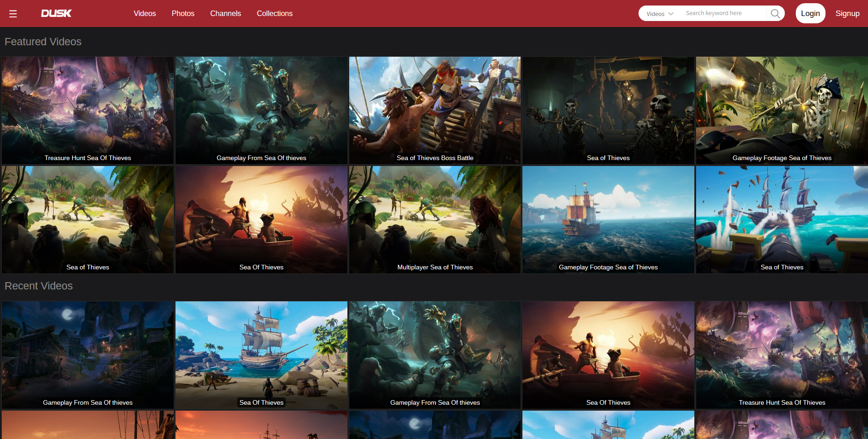Viewport: 868px width, 439px height.
Task: Open the Videos navigation item
Action: tap(145, 13)
